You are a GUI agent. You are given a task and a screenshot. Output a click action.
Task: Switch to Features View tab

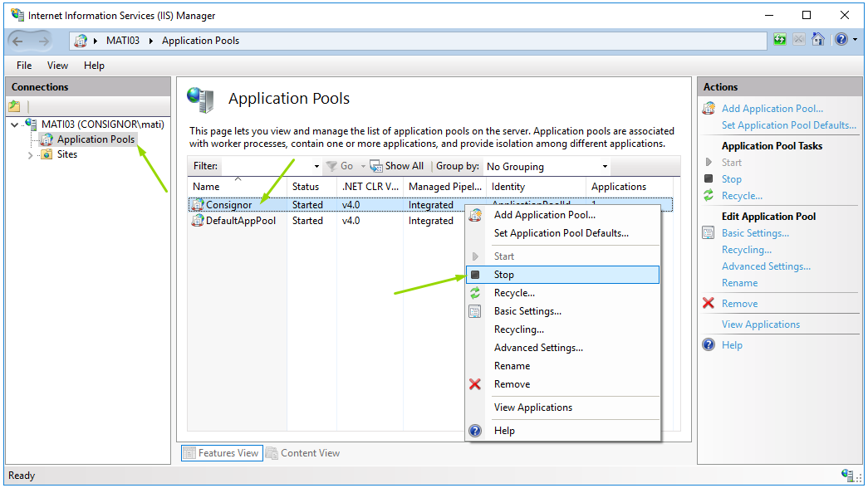[222, 452]
